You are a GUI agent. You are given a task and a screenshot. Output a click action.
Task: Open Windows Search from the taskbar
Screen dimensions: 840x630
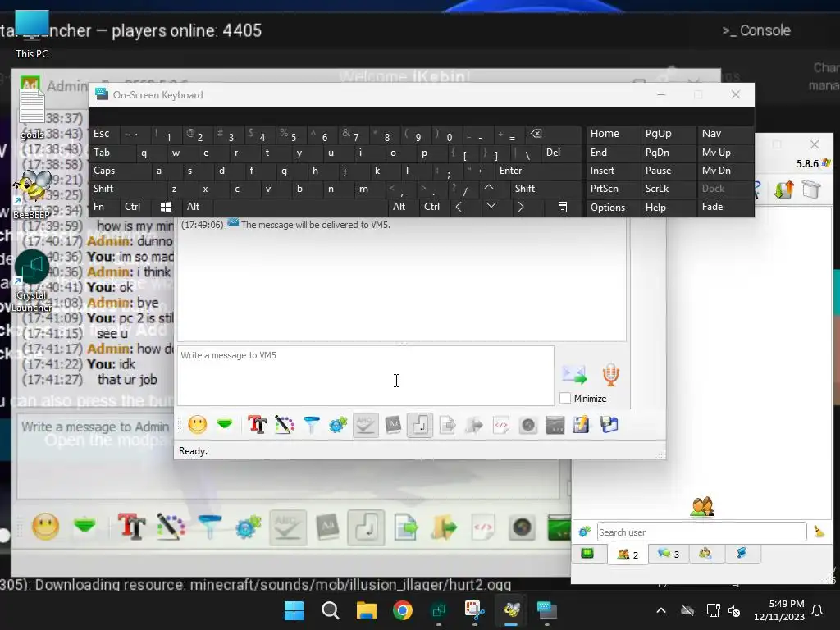[x=331, y=610]
